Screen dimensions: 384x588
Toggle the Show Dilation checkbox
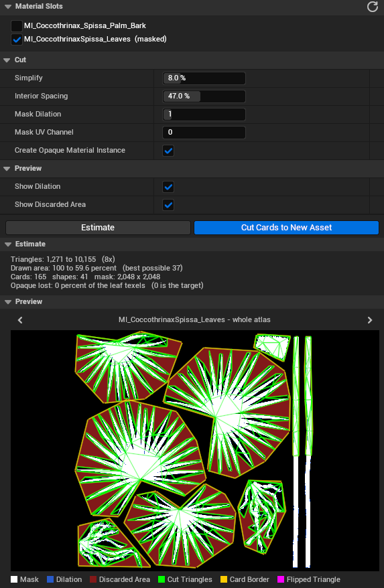click(168, 187)
